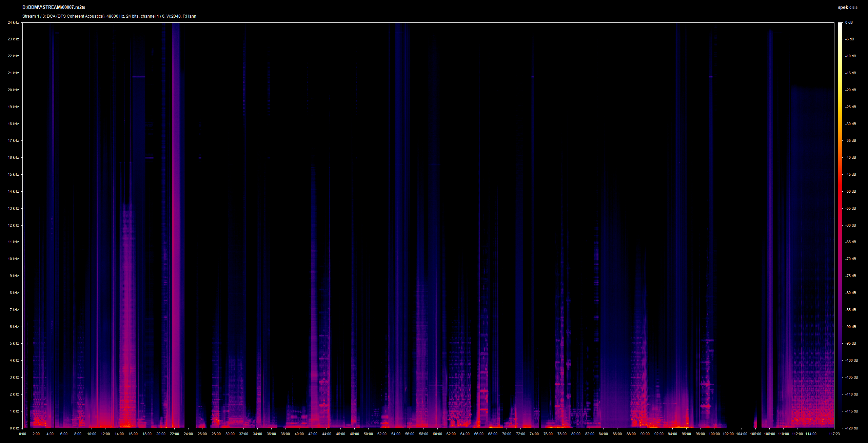868x443 pixels.
Task: Click the 22:00 time axis marker
Action: [x=175, y=434]
